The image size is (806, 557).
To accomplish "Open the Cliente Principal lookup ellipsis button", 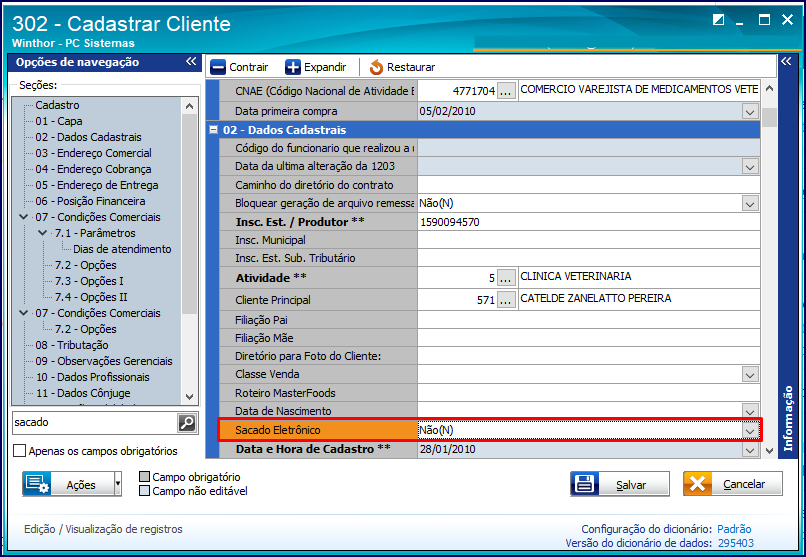I will [x=506, y=300].
